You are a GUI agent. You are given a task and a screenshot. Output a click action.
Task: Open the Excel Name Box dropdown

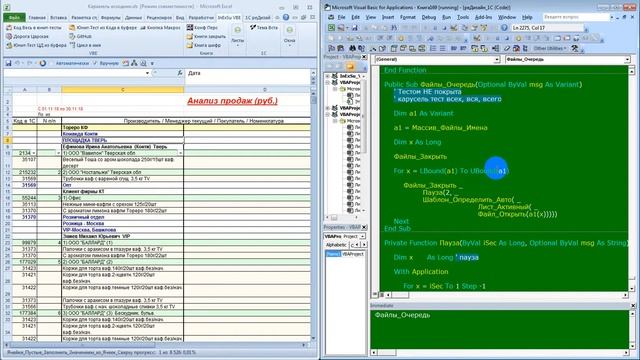(147, 73)
